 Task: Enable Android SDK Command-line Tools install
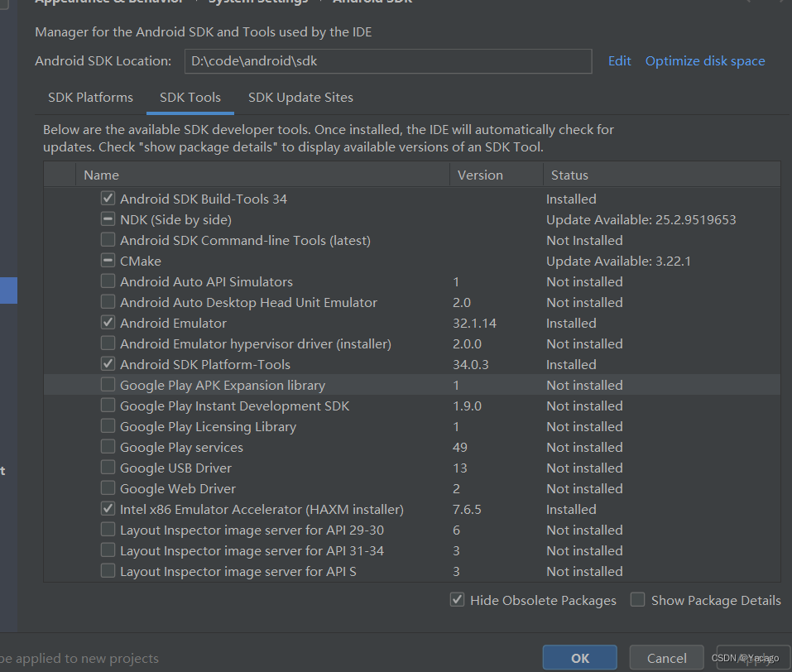(x=108, y=240)
